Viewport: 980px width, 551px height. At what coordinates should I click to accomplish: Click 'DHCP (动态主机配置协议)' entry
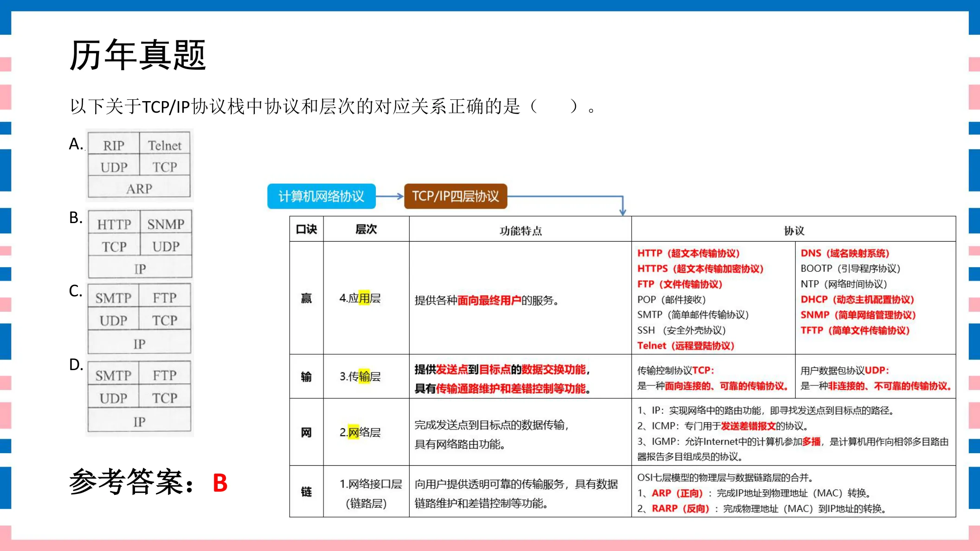857,300
